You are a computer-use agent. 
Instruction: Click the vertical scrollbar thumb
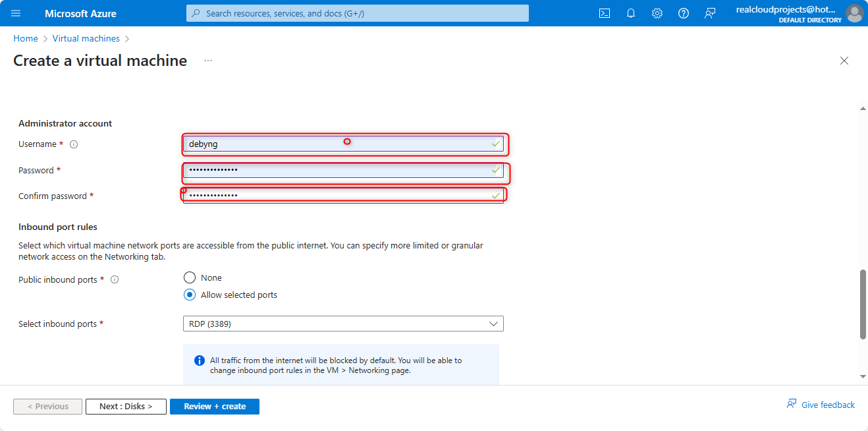point(863,304)
